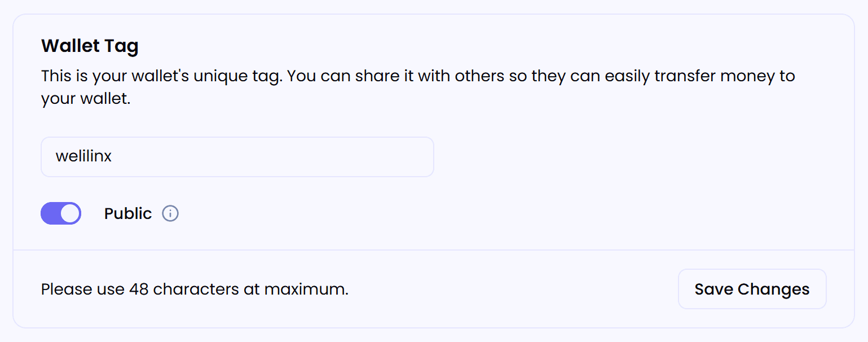The image size is (868, 342).
Task: Disable public visibility using the purple switch
Action: 61,214
